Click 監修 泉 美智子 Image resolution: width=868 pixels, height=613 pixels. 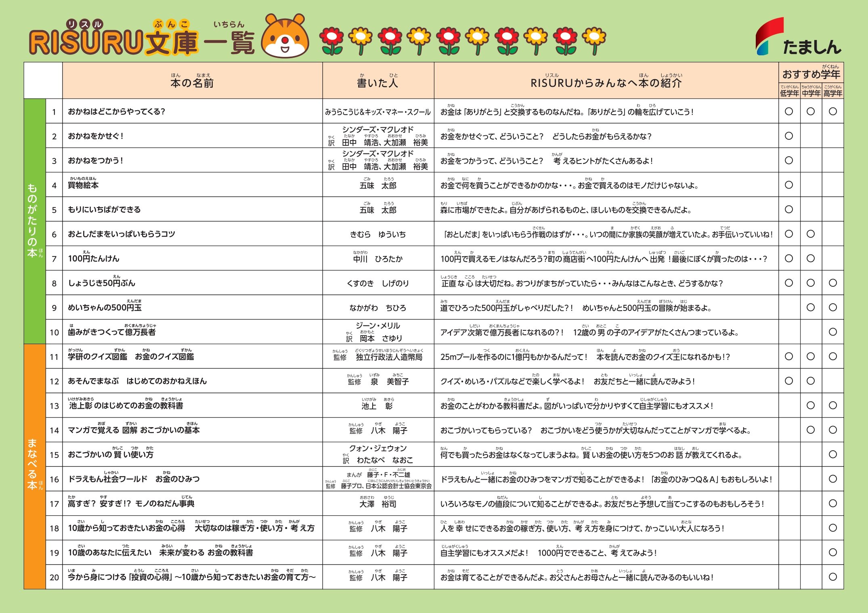[378, 380]
